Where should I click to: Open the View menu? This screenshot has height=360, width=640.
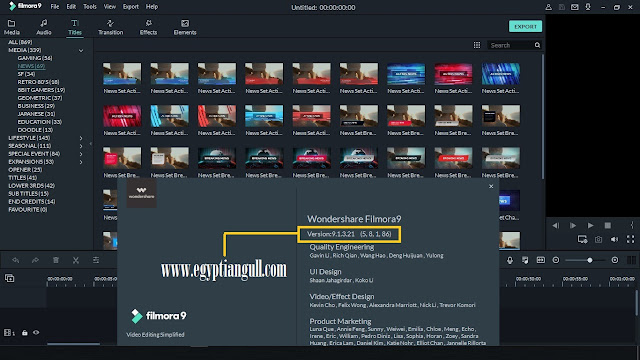[x=109, y=7]
